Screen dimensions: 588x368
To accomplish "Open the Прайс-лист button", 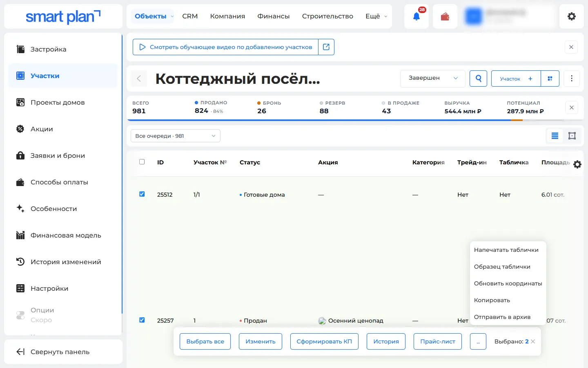I will coord(438,341).
